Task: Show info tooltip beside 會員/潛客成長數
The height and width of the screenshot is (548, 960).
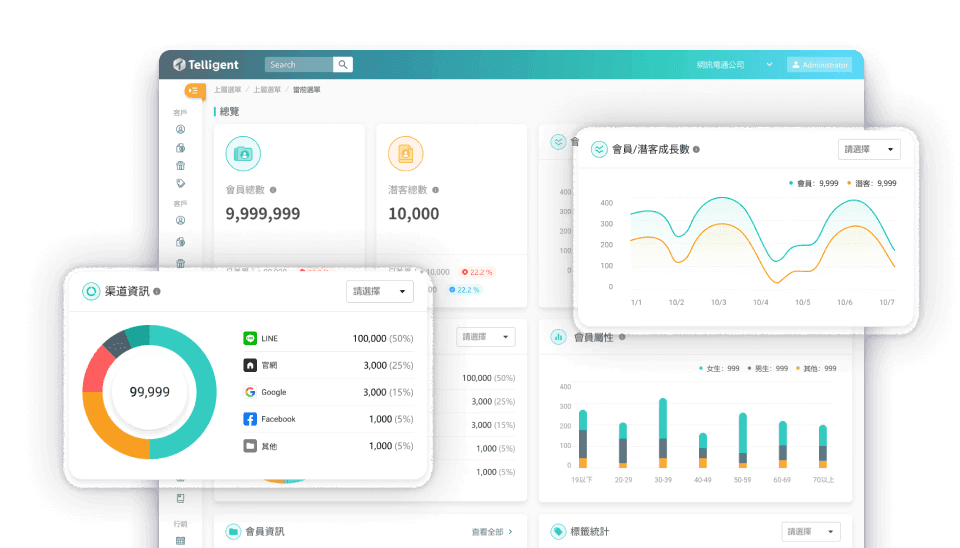Action: tap(696, 149)
